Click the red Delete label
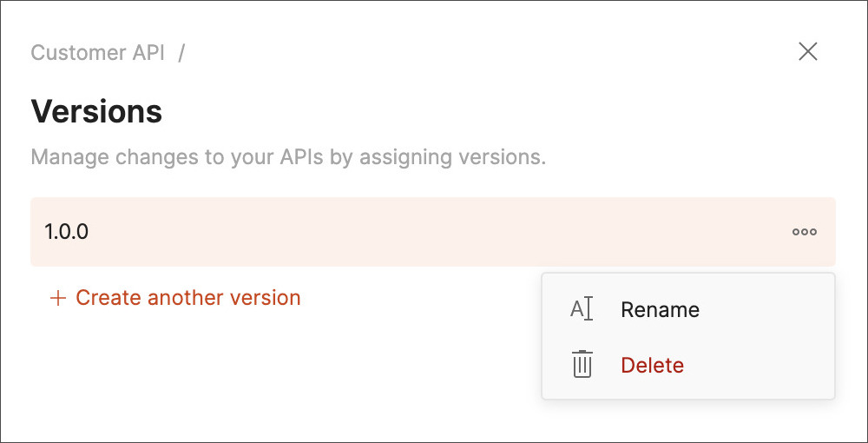Viewport: 868px width, 443px height. (x=652, y=365)
